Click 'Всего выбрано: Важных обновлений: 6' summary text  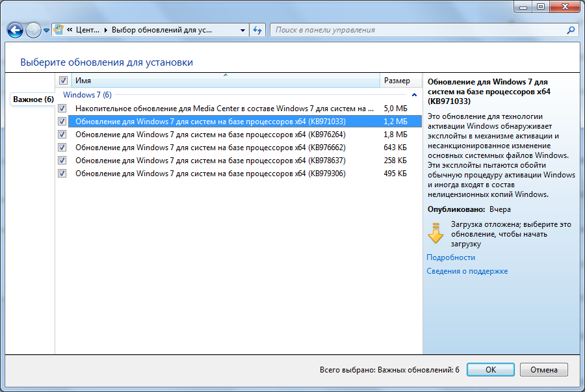click(389, 370)
